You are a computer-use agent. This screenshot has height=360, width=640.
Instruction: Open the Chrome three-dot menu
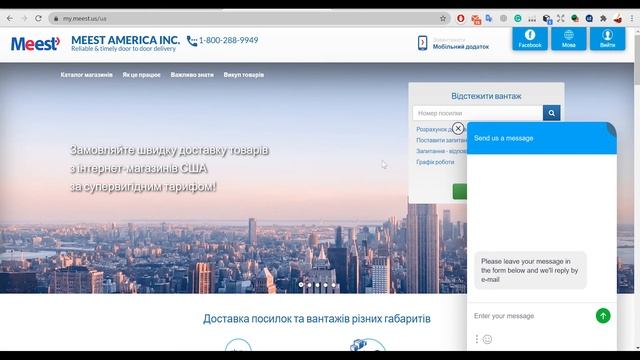632,18
